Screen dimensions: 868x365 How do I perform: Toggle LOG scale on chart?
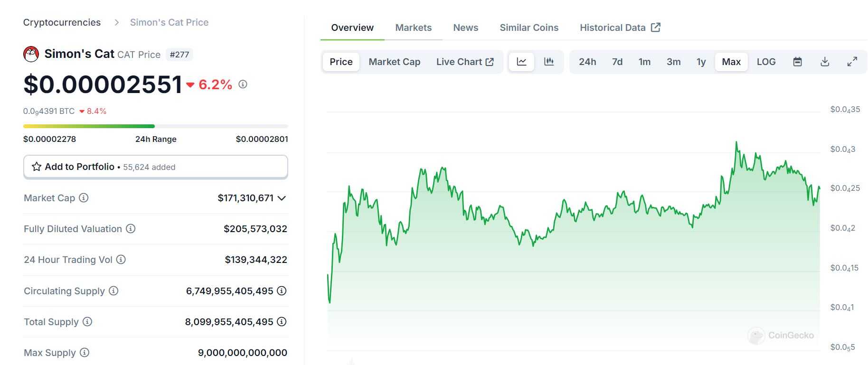(766, 62)
